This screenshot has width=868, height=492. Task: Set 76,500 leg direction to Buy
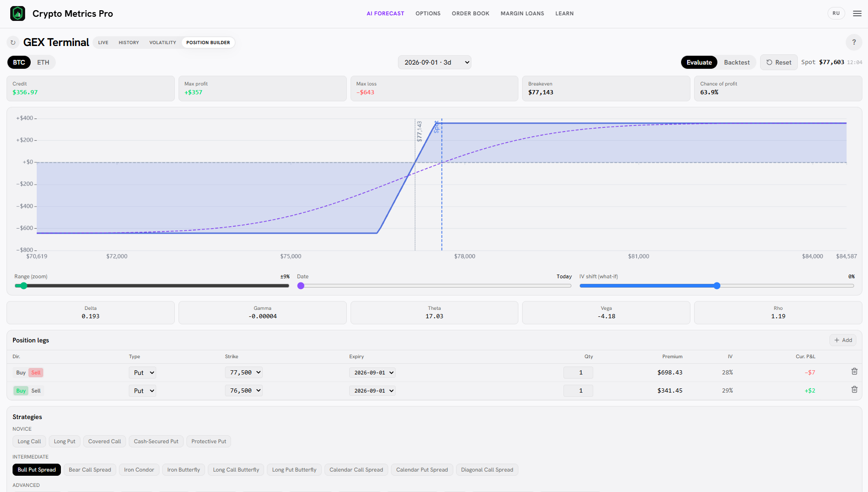(21, 391)
